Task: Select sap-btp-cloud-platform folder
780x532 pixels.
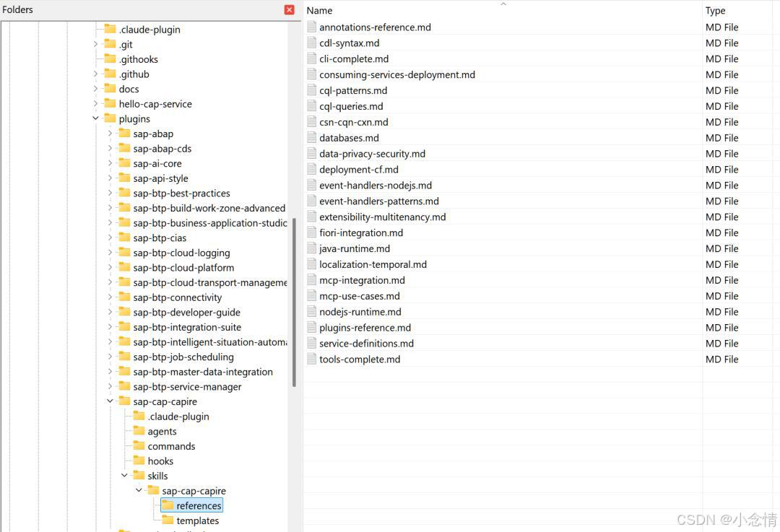Action: tap(183, 268)
